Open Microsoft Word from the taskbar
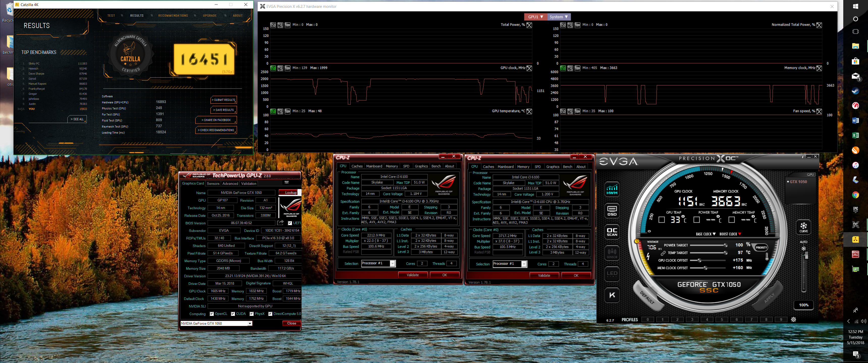The image size is (868, 363). 855,120
